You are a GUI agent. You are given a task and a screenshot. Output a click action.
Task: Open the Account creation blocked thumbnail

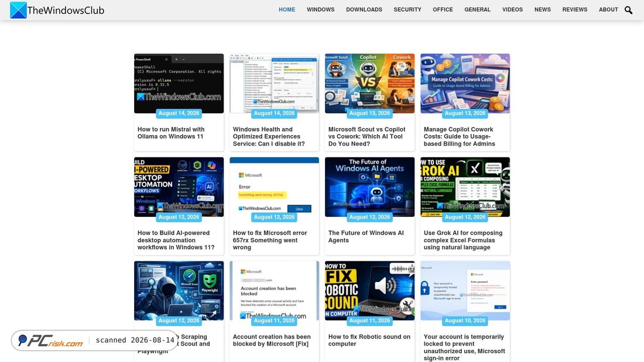(275, 291)
